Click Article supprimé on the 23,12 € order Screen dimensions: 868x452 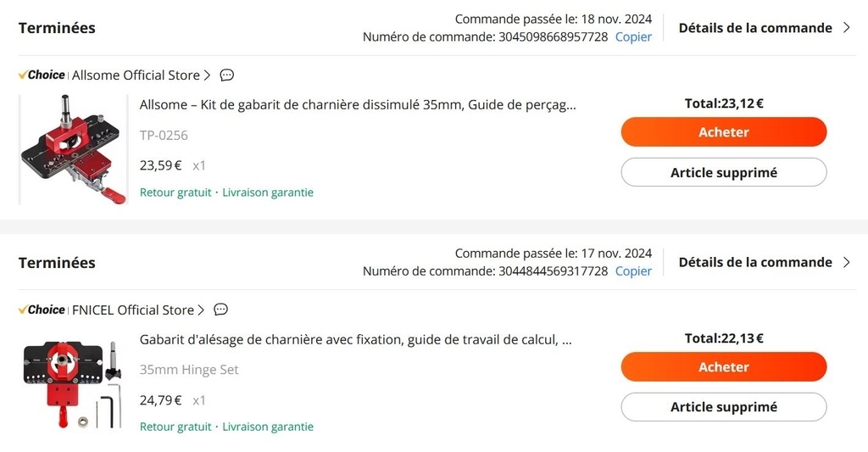pos(724,172)
